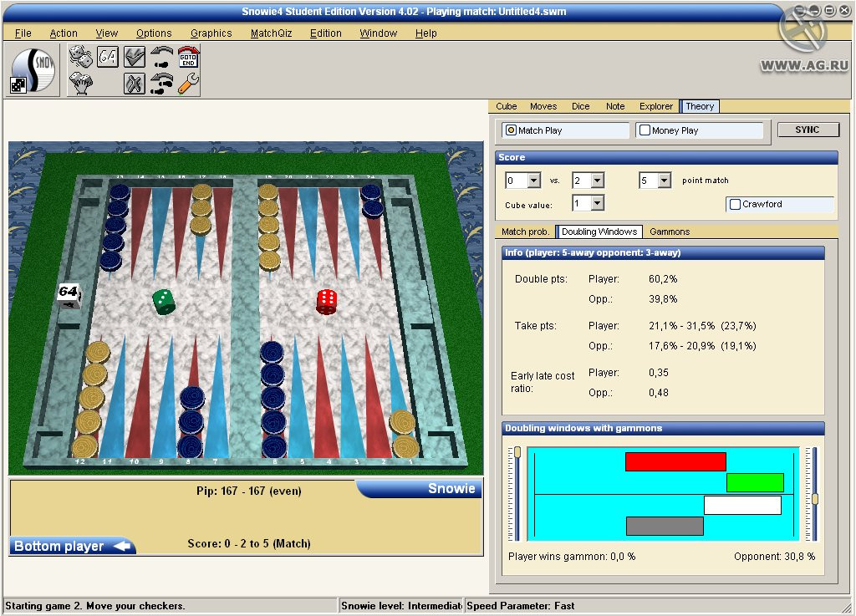Select the Match Play option
This screenshot has height=616, width=856.
pyautogui.click(x=565, y=130)
